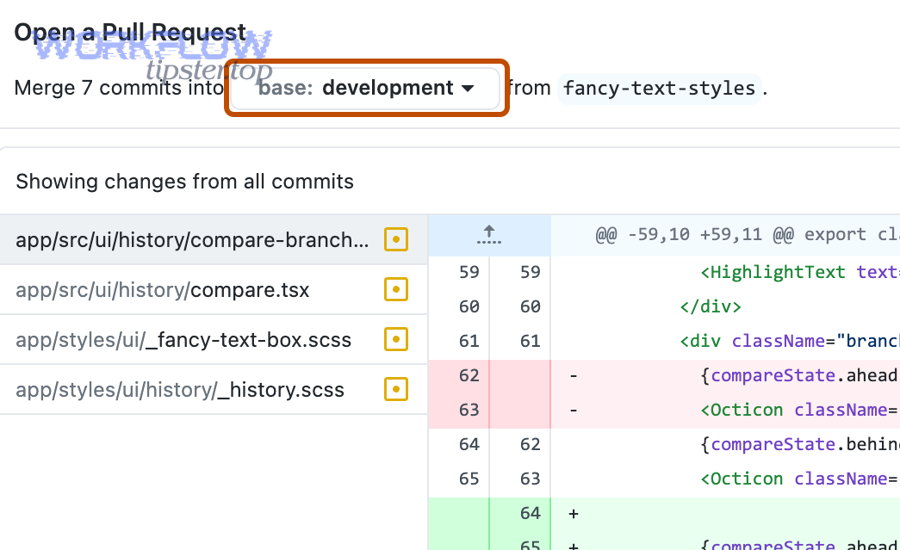Click modified icon beside _history.scss

396,389
